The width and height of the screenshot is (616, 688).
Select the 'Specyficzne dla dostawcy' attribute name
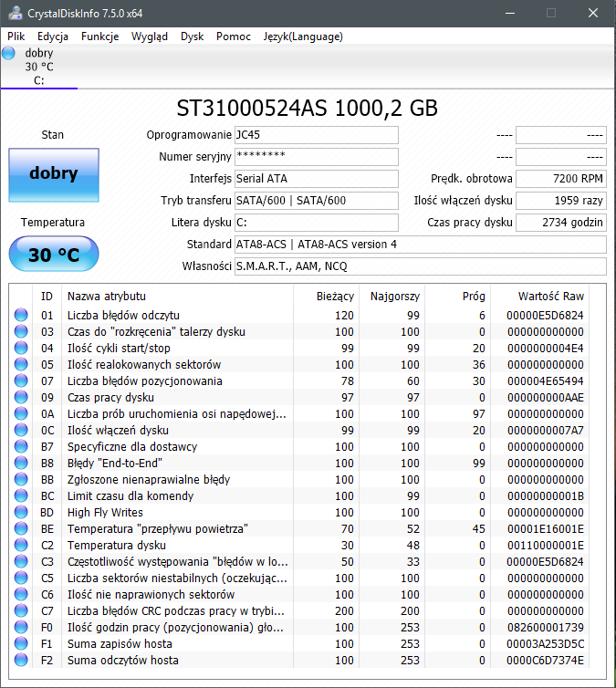pos(132,447)
